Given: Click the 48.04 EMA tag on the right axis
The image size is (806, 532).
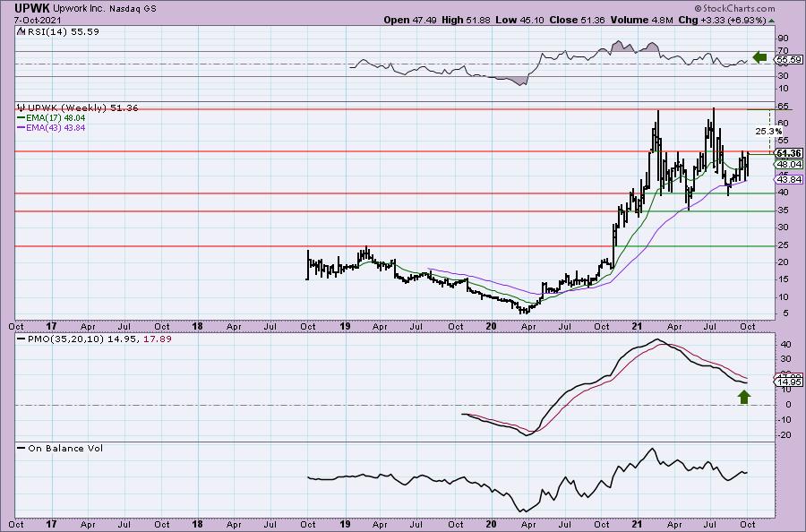Looking at the screenshot, I should (789, 165).
